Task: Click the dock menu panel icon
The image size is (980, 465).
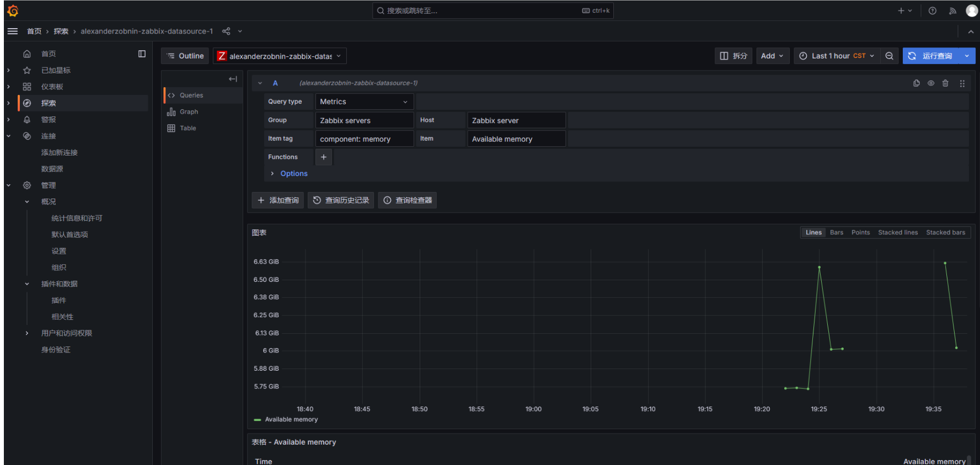Action: pyautogui.click(x=142, y=54)
